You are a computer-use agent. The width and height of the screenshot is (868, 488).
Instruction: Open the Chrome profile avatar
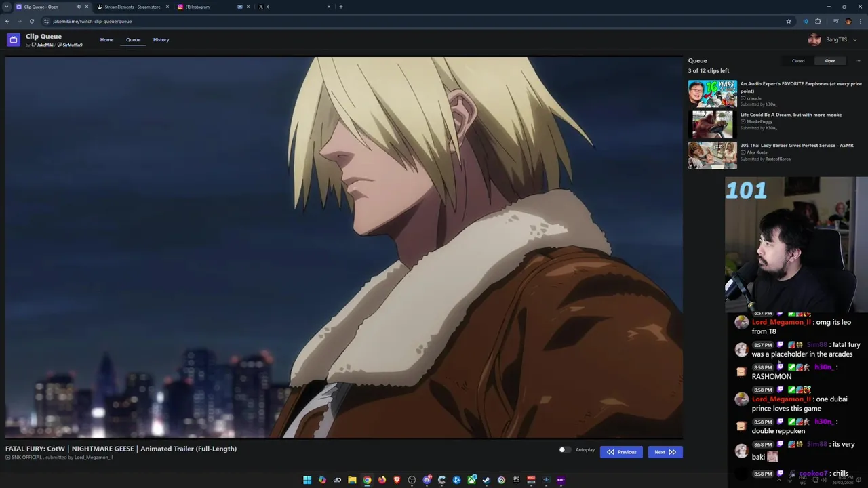848,21
